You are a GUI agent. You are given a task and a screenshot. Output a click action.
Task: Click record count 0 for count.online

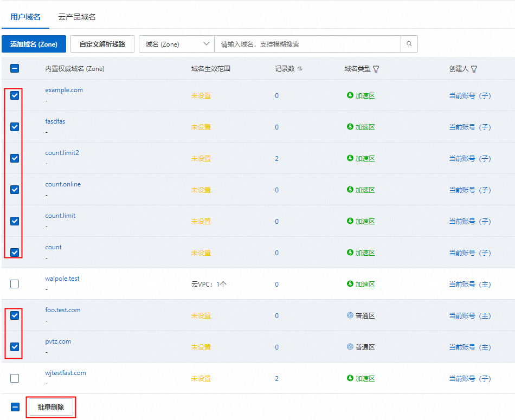277,190
